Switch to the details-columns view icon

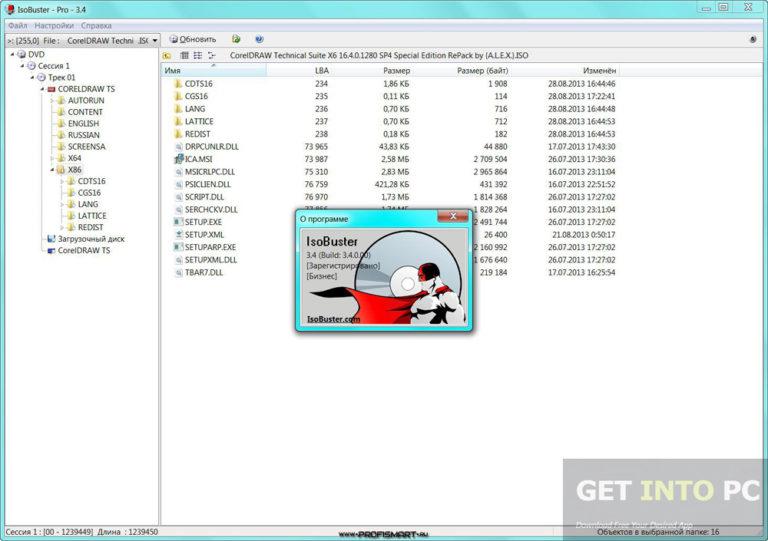(x=184, y=55)
